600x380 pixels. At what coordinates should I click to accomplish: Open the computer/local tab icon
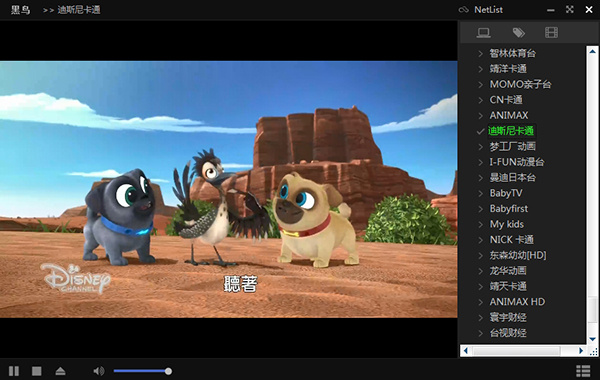click(x=484, y=33)
